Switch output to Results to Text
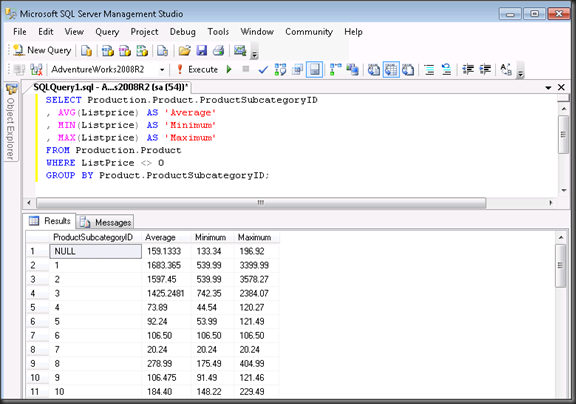This screenshot has width=576, height=404. [x=374, y=69]
